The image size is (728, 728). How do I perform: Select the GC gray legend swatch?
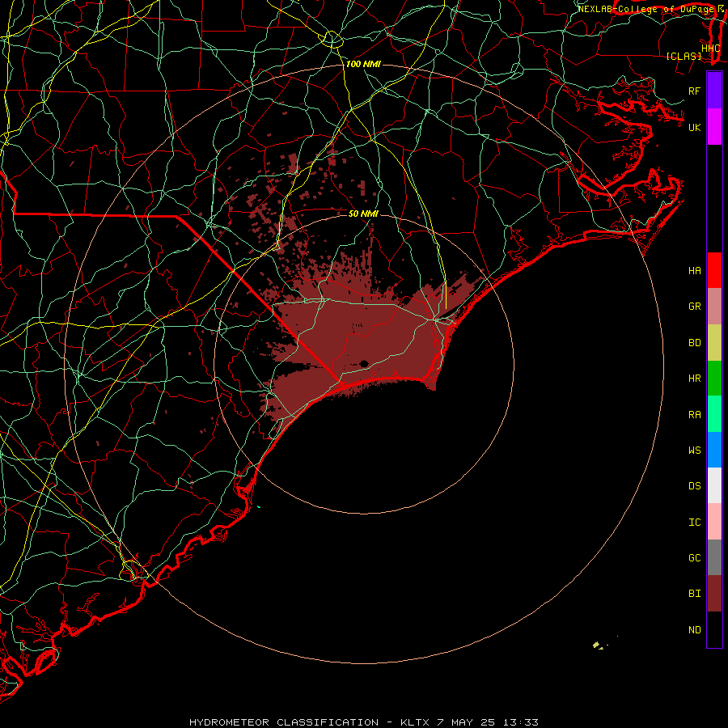(714, 557)
